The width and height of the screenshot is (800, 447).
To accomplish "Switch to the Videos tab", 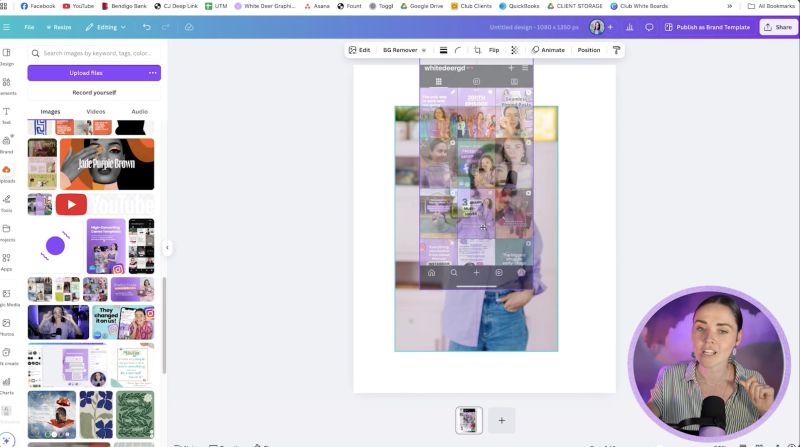I will 95,111.
